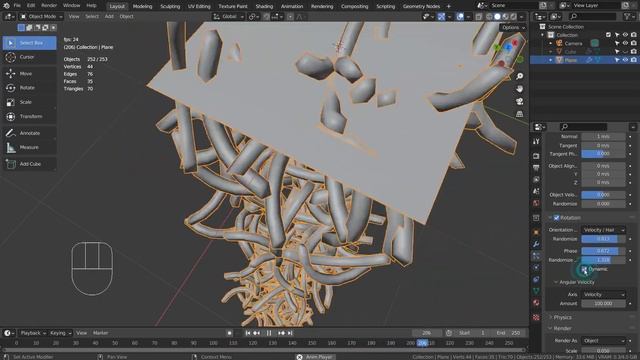Open the Render menu
This screenshot has height=360, width=640.
[x=49, y=6]
